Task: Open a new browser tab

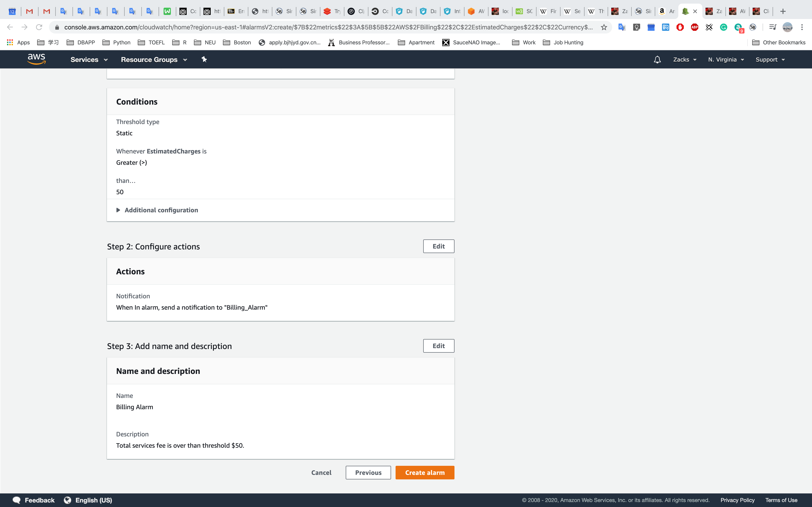Action: click(x=783, y=11)
